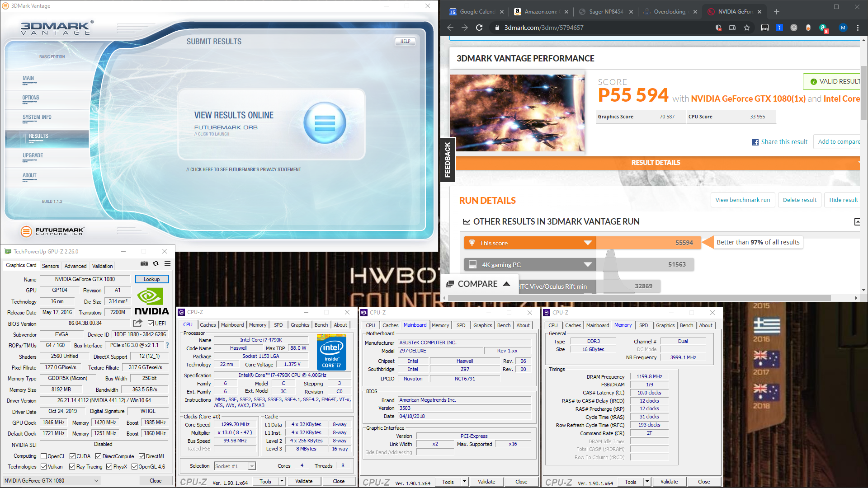Click the Futuremark Corporation logo
The width and height of the screenshot is (868, 488).
(52, 231)
